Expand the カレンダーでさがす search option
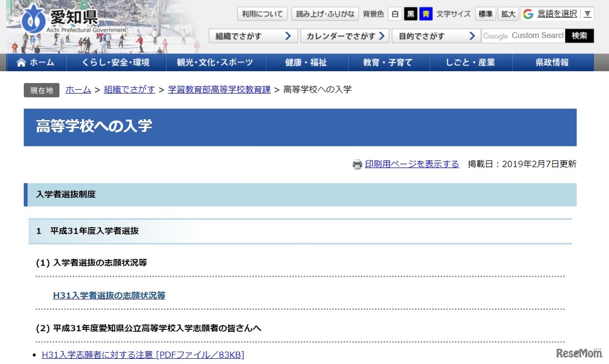 click(344, 36)
